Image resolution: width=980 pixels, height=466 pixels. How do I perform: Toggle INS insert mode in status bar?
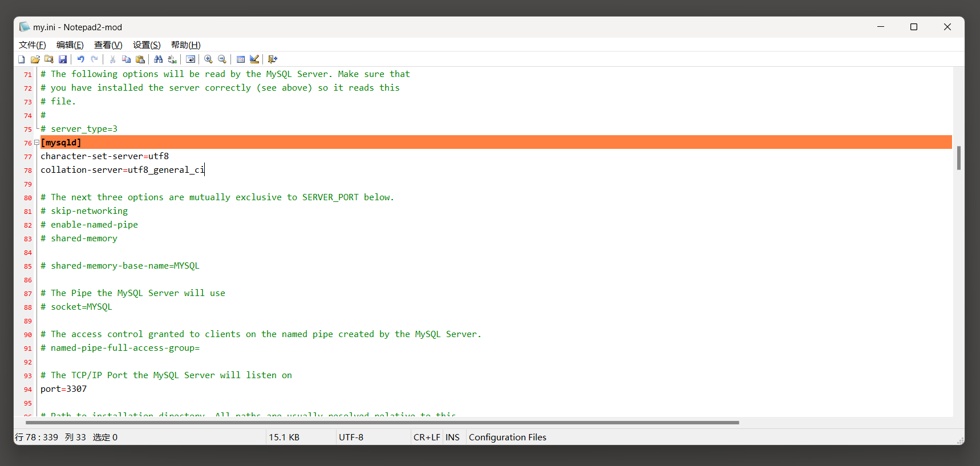(x=453, y=437)
